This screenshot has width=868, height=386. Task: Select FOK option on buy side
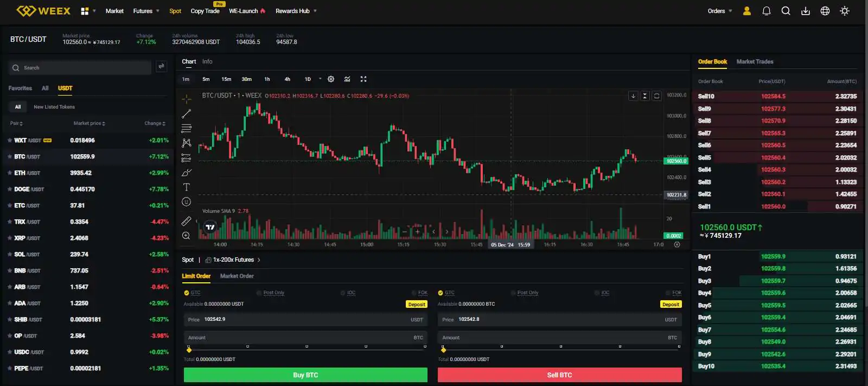point(419,293)
